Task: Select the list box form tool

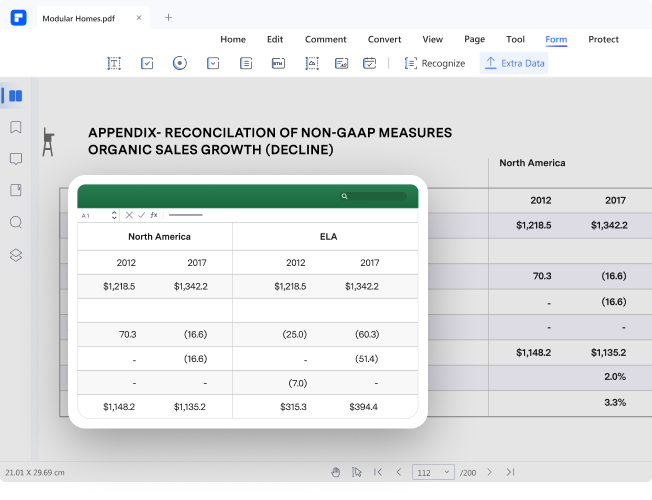Action: pyautogui.click(x=245, y=63)
